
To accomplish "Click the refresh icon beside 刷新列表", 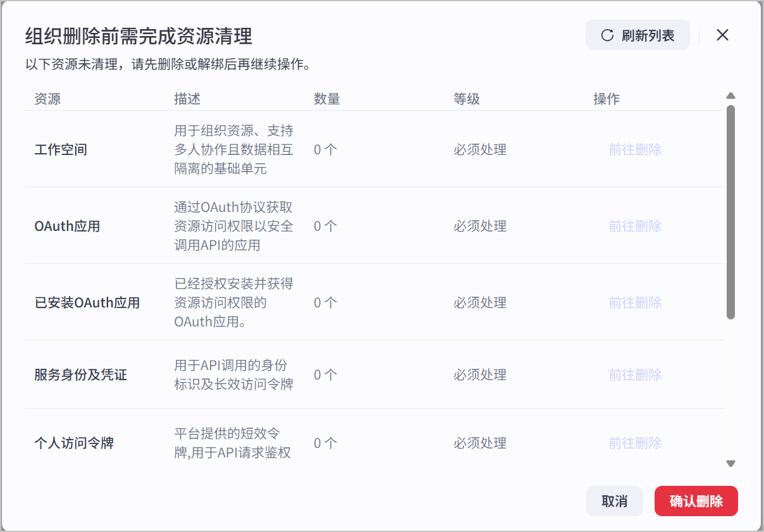I will [x=607, y=35].
